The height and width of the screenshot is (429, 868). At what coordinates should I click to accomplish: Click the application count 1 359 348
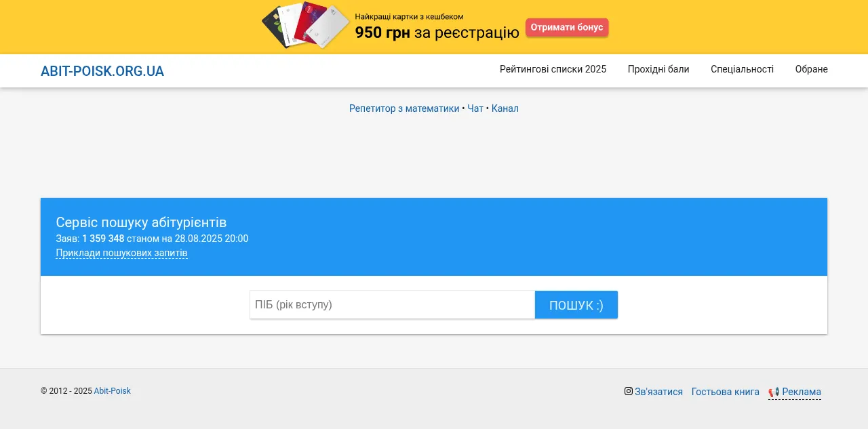tap(103, 239)
